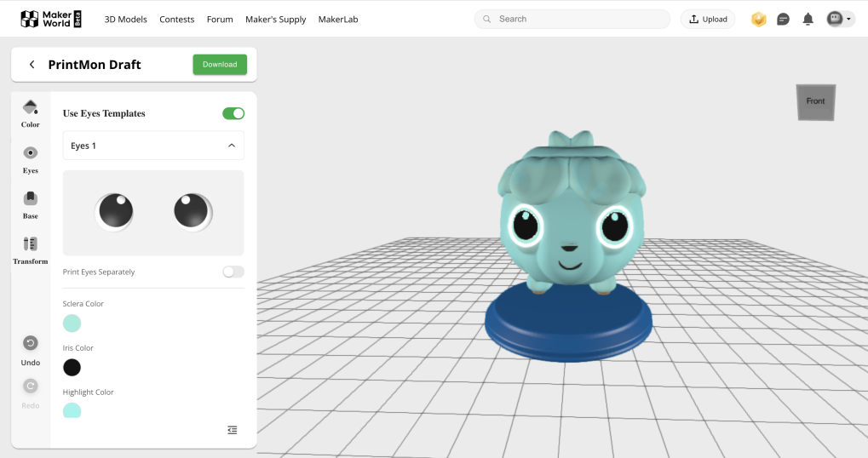
Task: Disable Use Eyes Templates toggle
Action: pos(233,113)
